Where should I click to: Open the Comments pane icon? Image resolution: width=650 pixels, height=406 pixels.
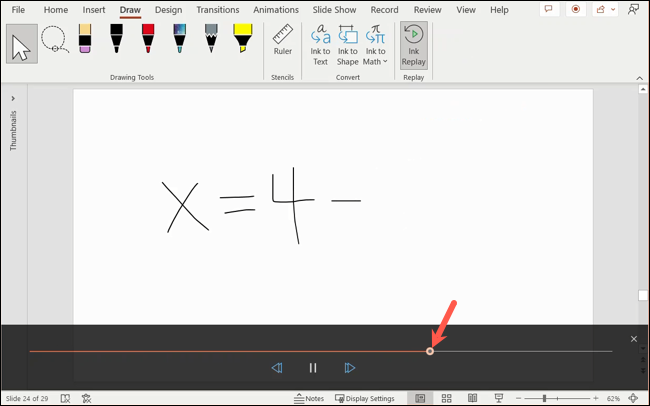click(548, 9)
